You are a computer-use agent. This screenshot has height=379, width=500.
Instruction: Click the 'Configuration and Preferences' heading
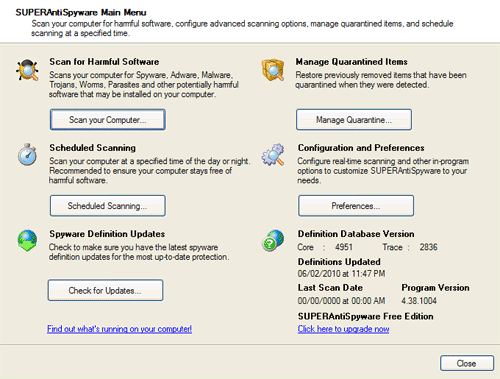pyautogui.click(x=361, y=148)
